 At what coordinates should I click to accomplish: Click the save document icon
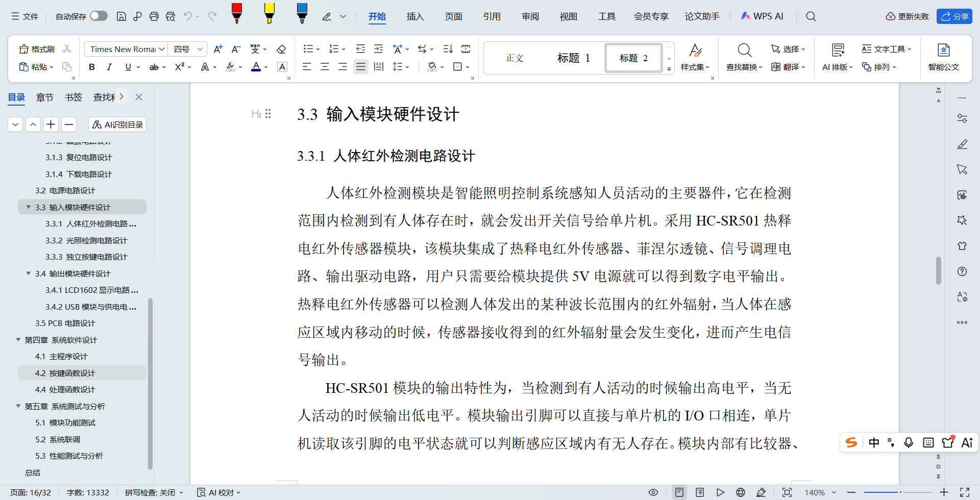click(x=121, y=16)
